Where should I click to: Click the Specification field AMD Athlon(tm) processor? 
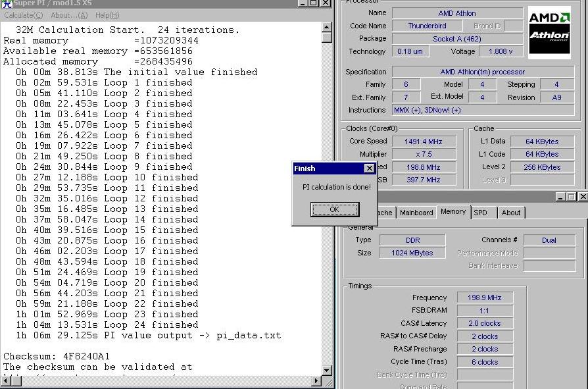tap(483, 72)
